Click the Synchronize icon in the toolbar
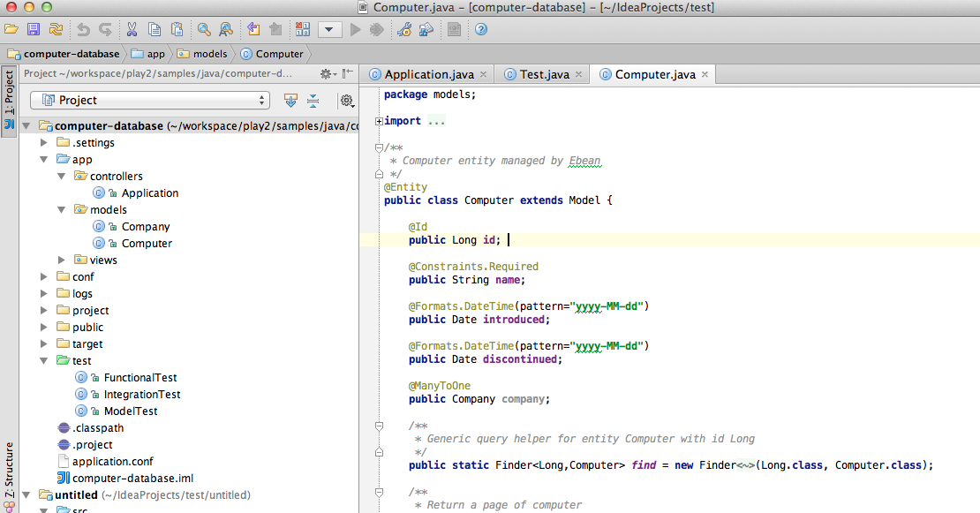 56,29
